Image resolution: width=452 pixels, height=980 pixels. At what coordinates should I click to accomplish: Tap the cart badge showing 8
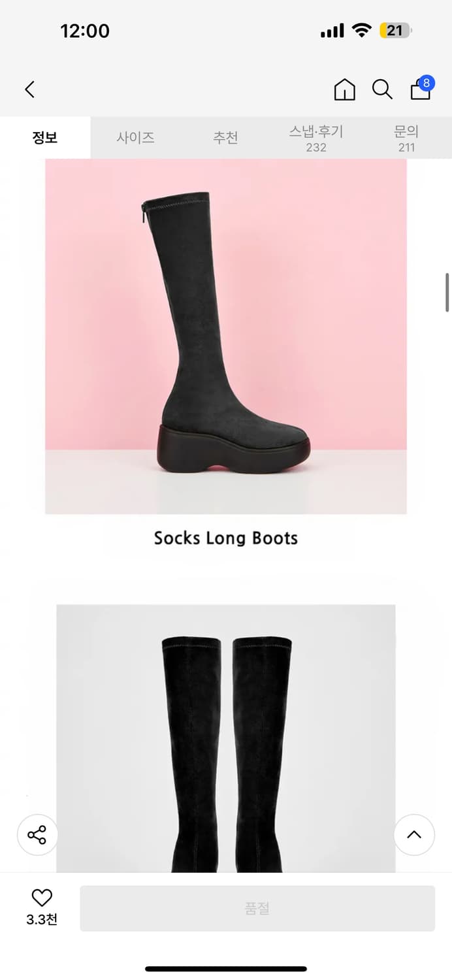pyautogui.click(x=427, y=83)
